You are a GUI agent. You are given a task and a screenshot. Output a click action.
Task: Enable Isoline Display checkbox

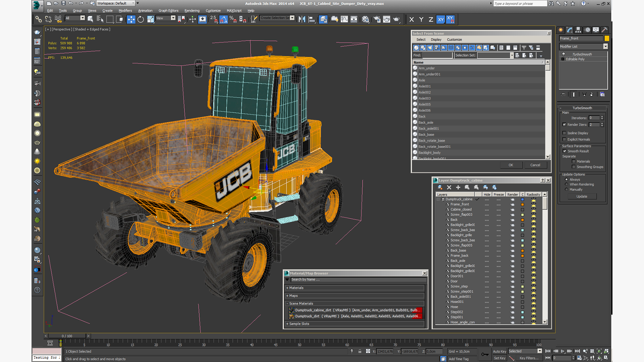tap(564, 133)
